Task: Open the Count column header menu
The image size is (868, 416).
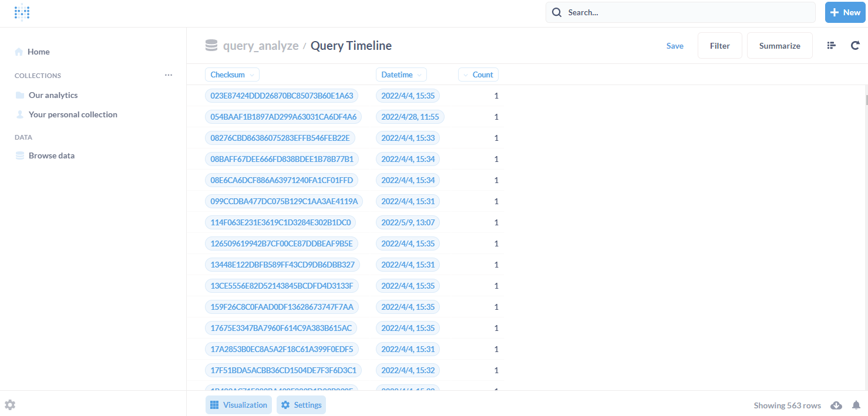Action: (478, 75)
